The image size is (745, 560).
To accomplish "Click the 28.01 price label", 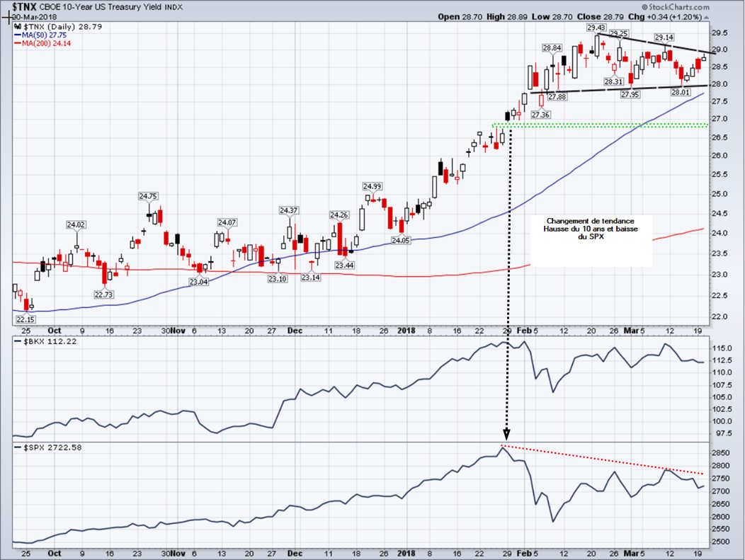I will click(681, 92).
